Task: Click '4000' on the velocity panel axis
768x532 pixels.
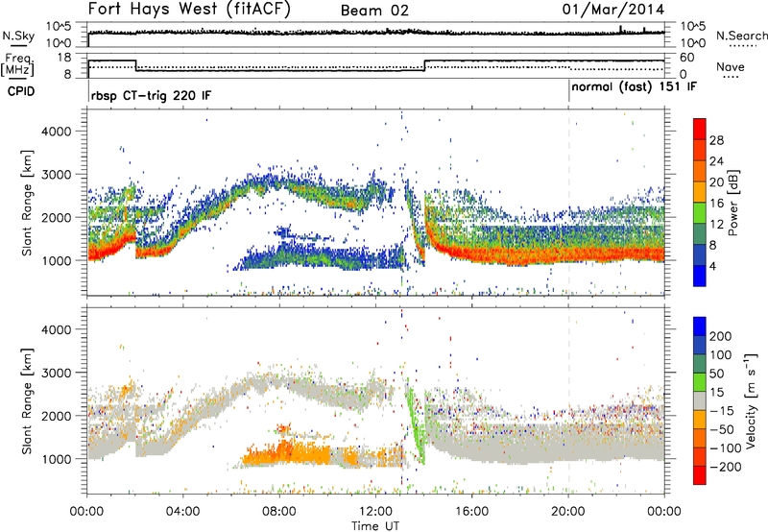Action: (56, 329)
